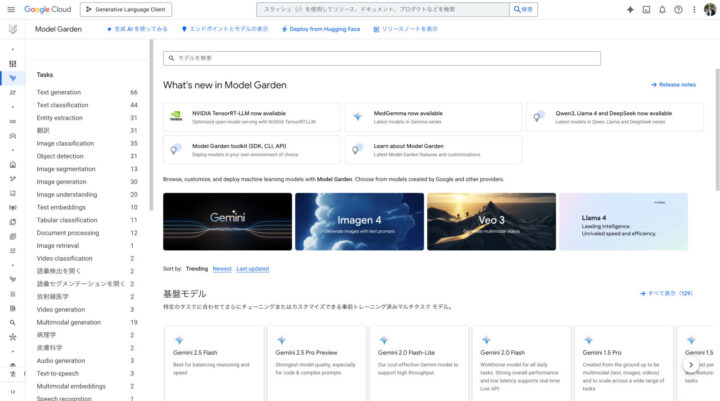Filter by Image classification task
Viewport: 720px width, 401px height.
tap(87, 143)
